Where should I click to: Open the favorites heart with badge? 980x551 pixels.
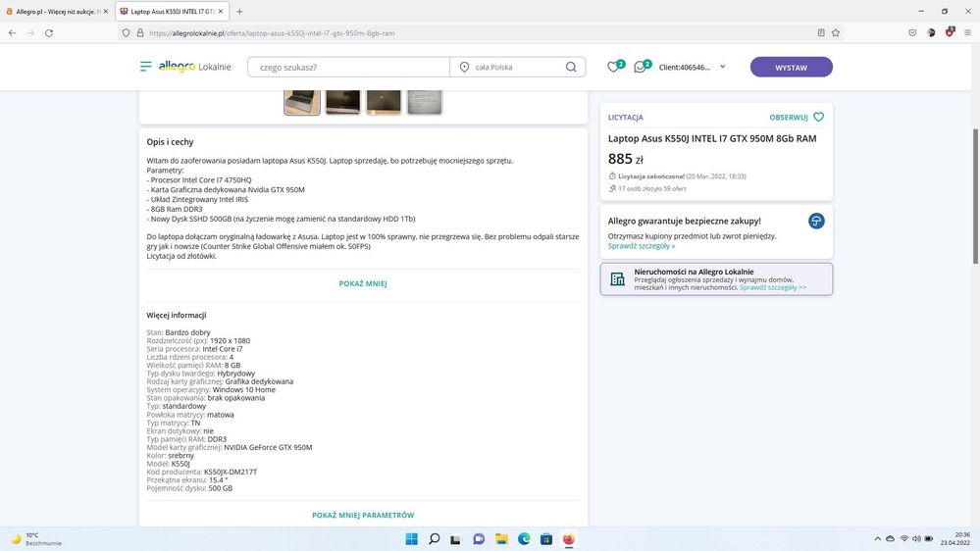tap(615, 67)
